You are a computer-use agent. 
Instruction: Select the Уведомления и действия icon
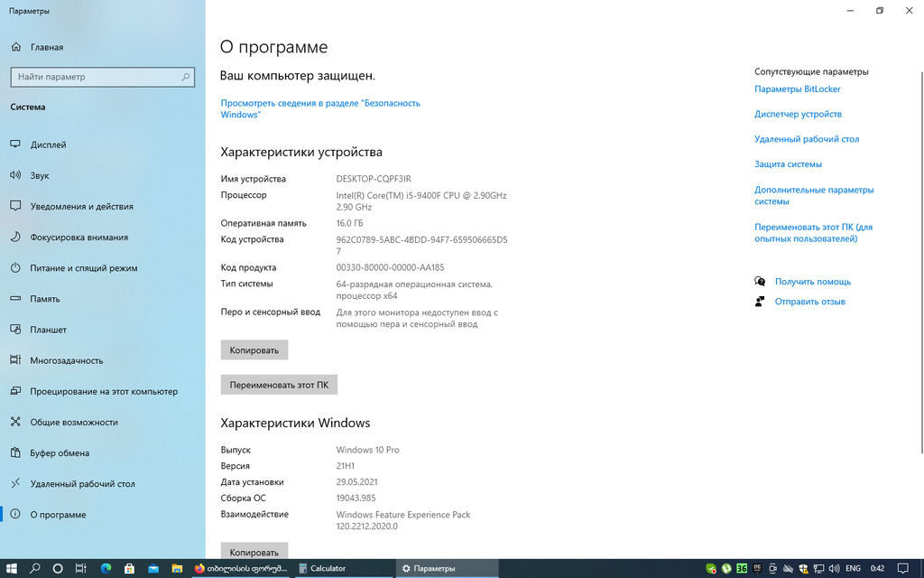pyautogui.click(x=16, y=207)
